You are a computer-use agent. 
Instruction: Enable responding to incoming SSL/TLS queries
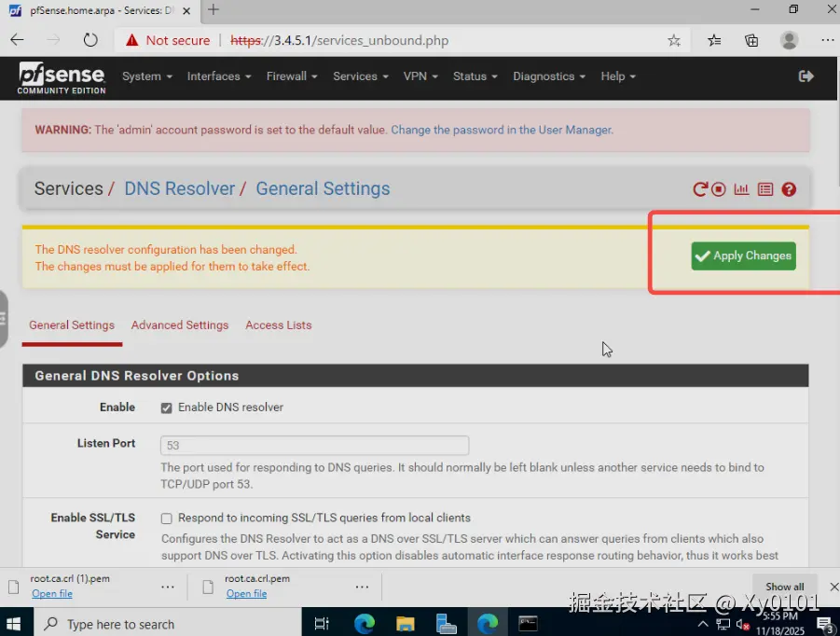[x=167, y=518]
